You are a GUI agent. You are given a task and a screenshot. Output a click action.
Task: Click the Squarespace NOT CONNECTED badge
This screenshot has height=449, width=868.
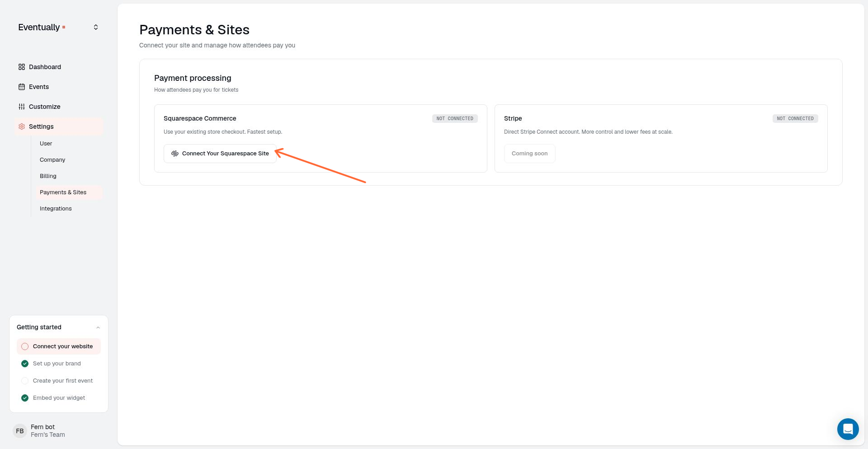click(455, 118)
